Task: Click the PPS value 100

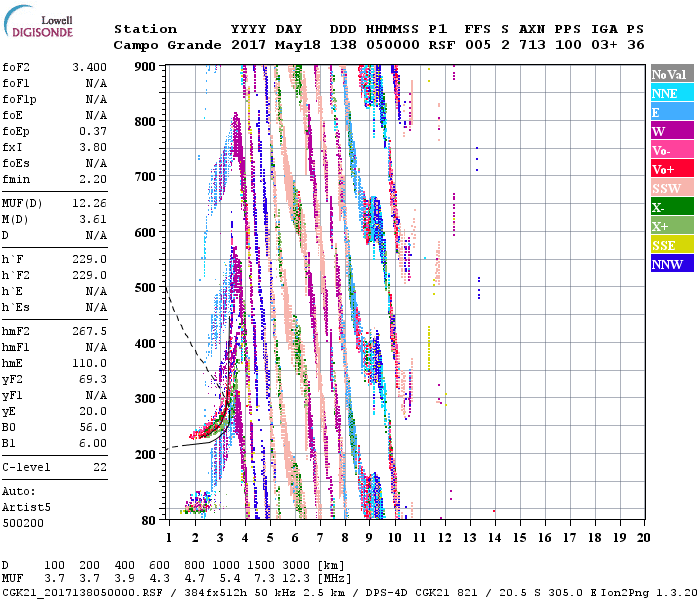Action: pos(568,45)
